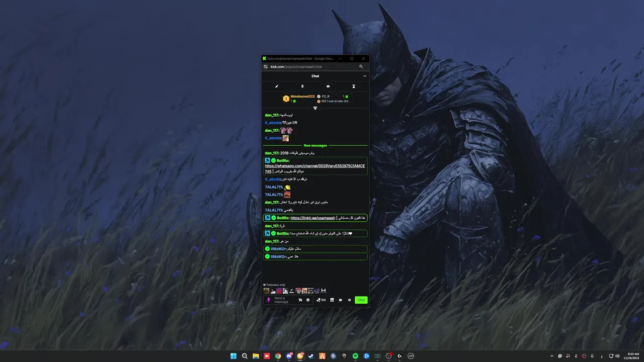Open Mmohamed222's leaderboard profile
This screenshot has width=644, height=362.
pos(302,96)
